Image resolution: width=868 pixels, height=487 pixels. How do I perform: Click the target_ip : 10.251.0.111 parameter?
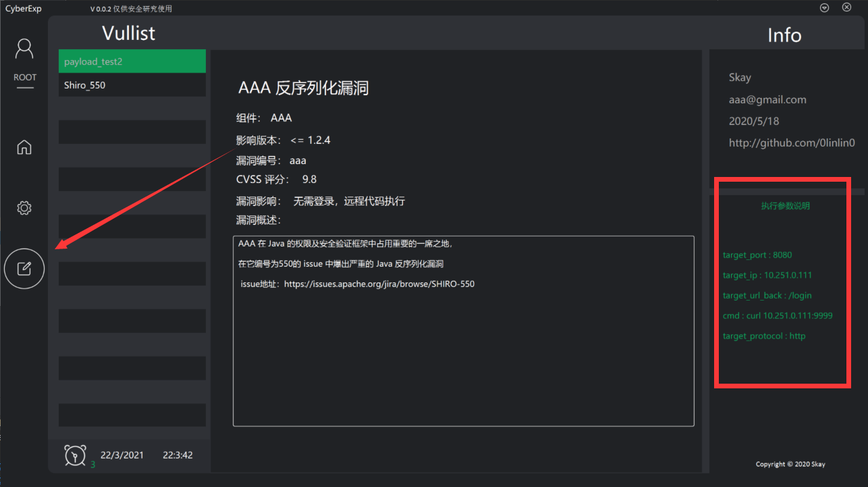767,276
